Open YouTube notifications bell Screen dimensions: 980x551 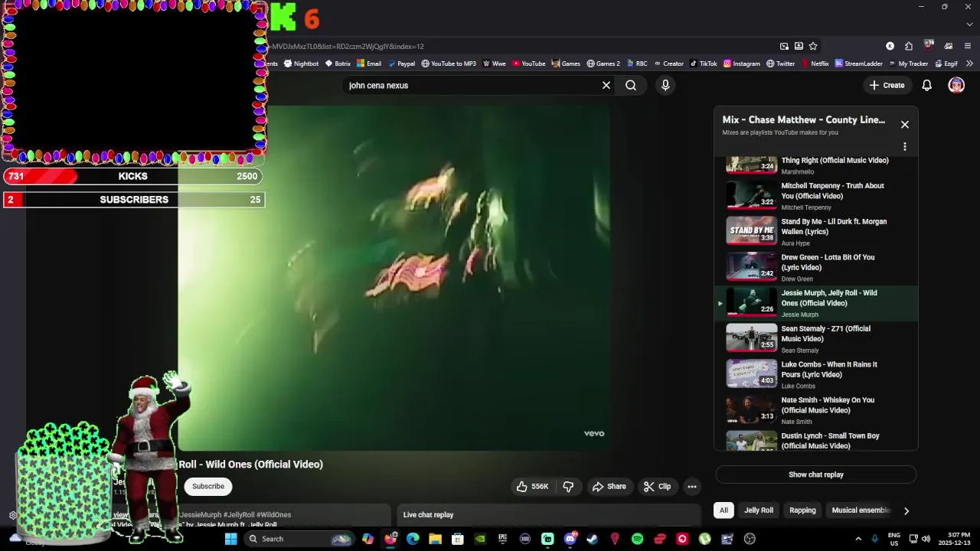pyautogui.click(x=926, y=86)
